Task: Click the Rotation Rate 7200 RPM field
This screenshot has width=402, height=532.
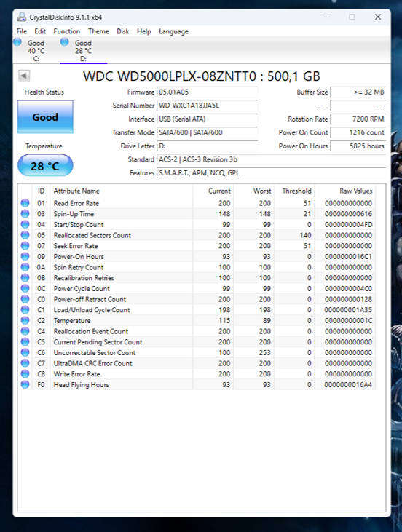Action: [x=358, y=119]
